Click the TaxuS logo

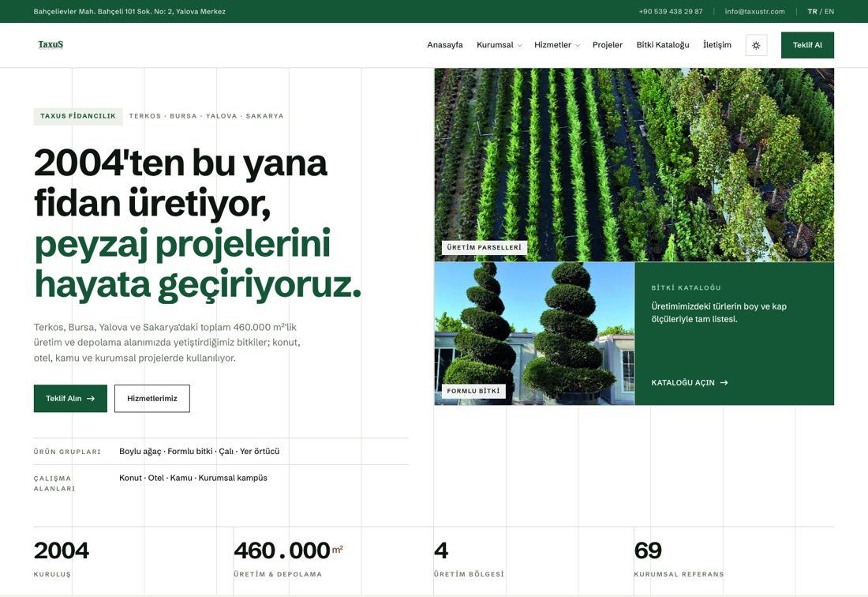(51, 45)
